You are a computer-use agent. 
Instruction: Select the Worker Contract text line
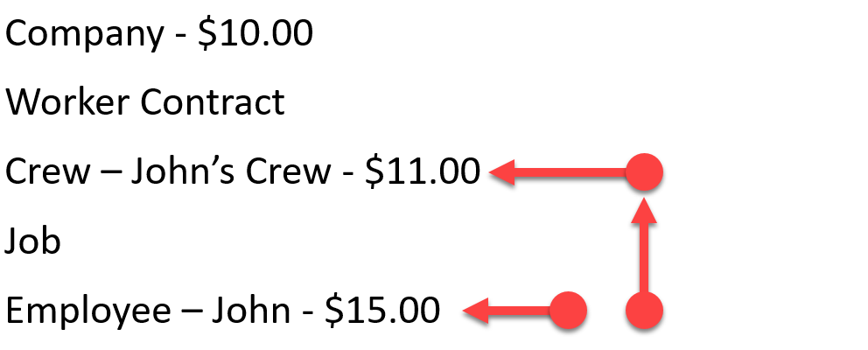(145, 102)
